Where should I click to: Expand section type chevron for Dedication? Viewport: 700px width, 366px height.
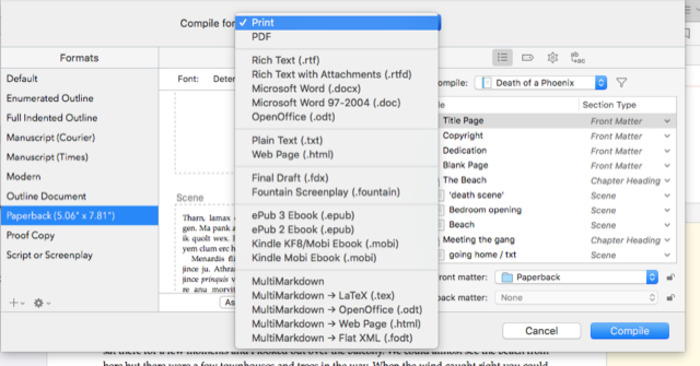[x=667, y=151]
